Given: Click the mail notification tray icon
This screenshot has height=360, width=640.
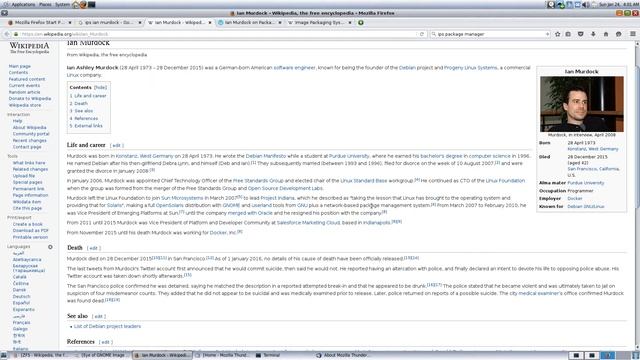Looking at the screenshot, I should click(x=578, y=4).
